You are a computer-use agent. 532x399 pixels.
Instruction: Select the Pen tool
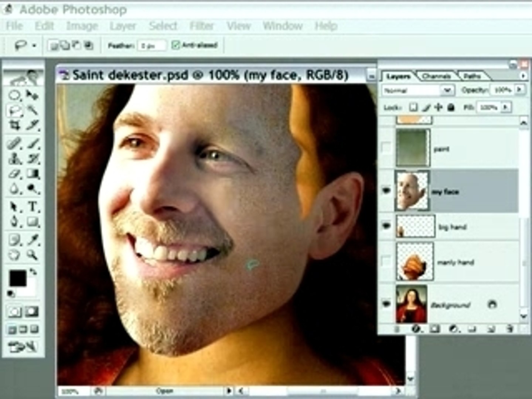tap(15, 222)
